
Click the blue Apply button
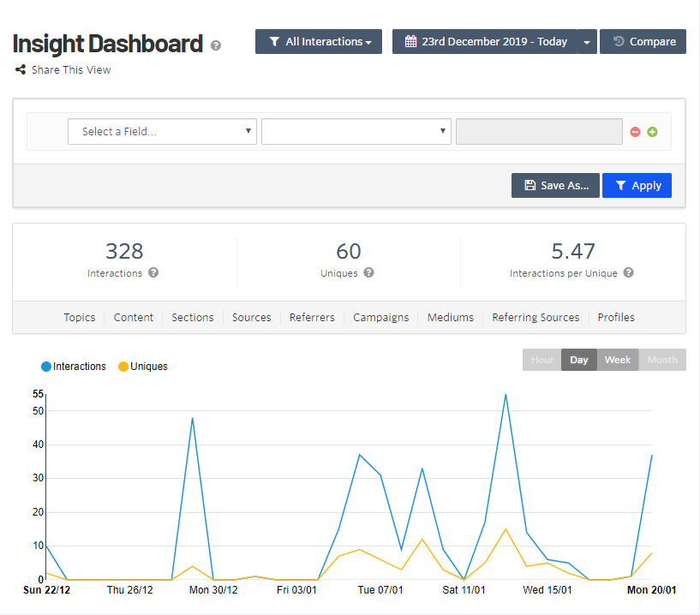(637, 186)
